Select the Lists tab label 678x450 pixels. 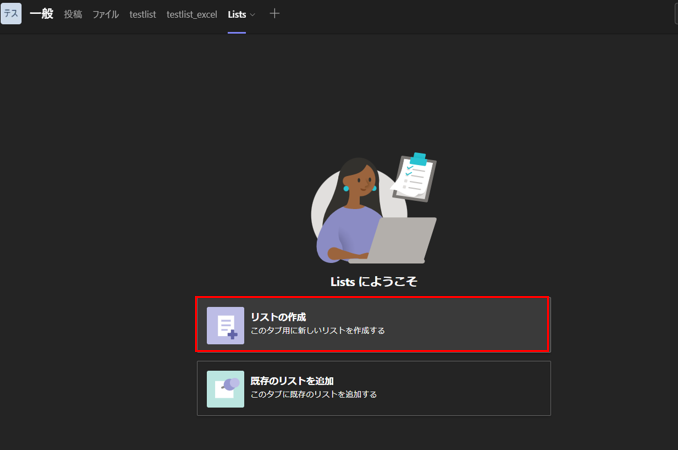(237, 14)
